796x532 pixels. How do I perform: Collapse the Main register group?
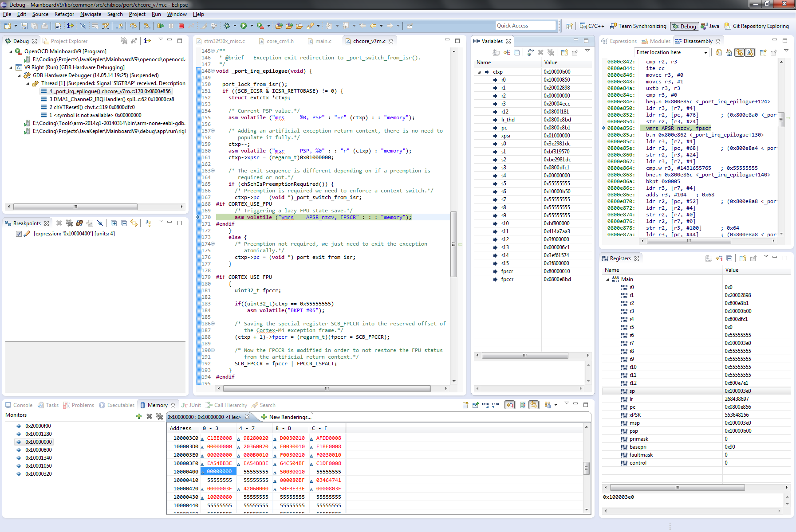click(x=607, y=279)
